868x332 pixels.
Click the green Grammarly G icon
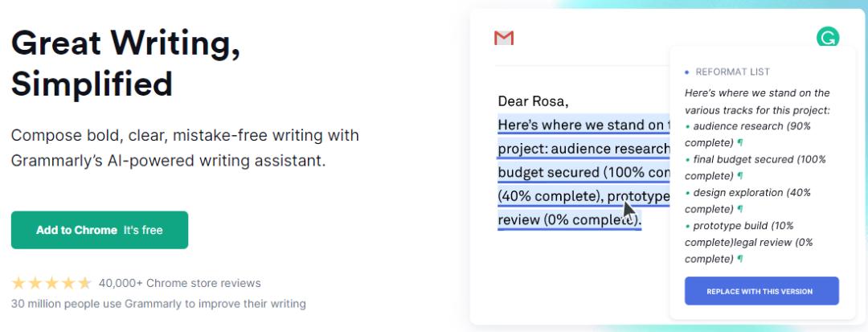pos(827,38)
